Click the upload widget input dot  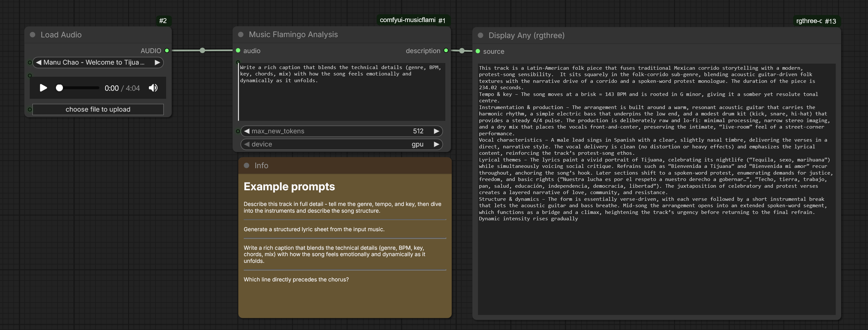click(x=30, y=109)
